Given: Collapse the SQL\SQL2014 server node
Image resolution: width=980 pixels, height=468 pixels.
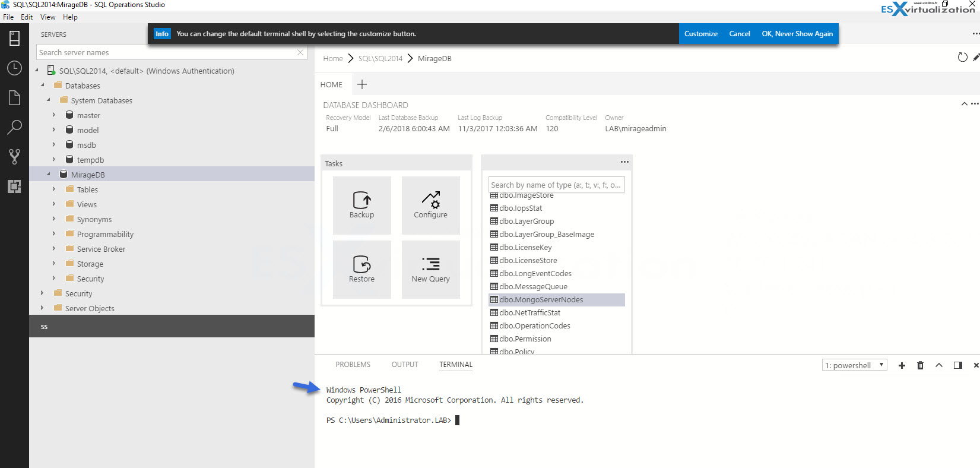Looking at the screenshot, I should click(37, 70).
